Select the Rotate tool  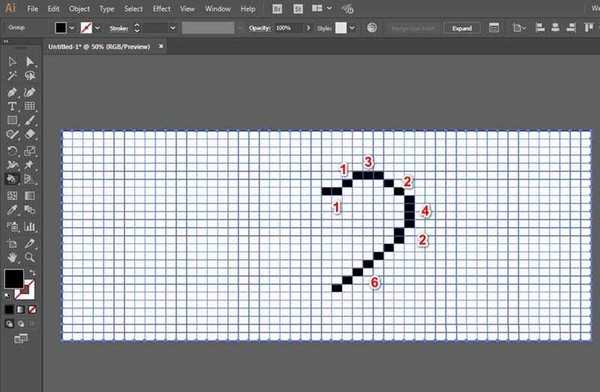(12, 150)
